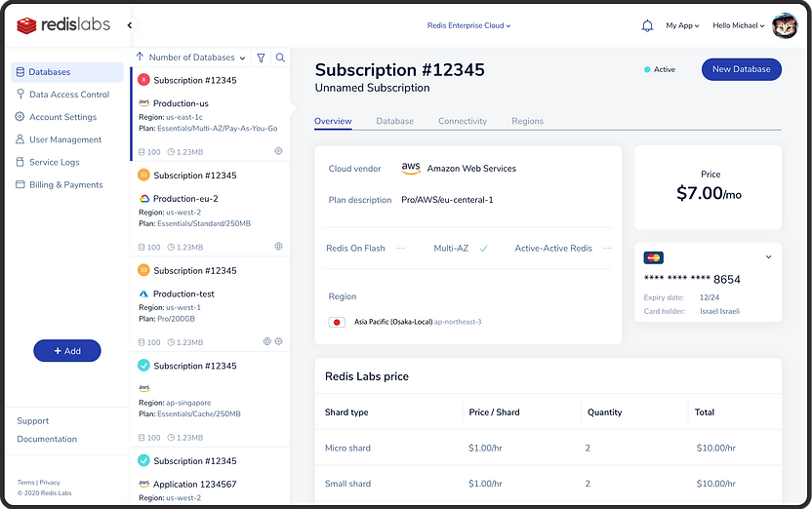Click the orange status badge of Production-test

144,270
